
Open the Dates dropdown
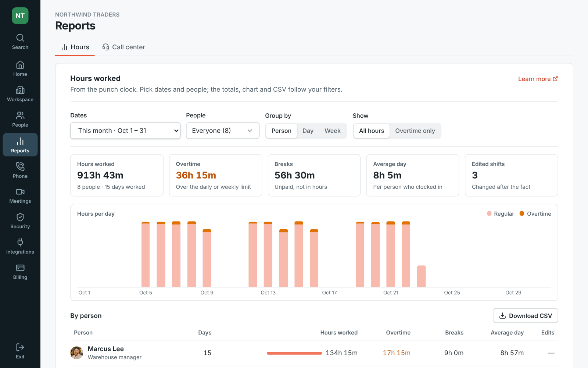coord(125,131)
